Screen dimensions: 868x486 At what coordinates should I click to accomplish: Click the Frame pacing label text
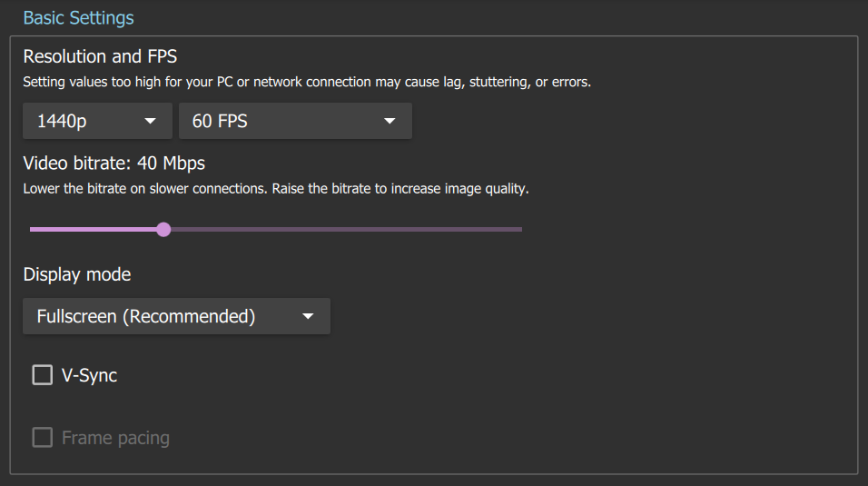pos(115,438)
